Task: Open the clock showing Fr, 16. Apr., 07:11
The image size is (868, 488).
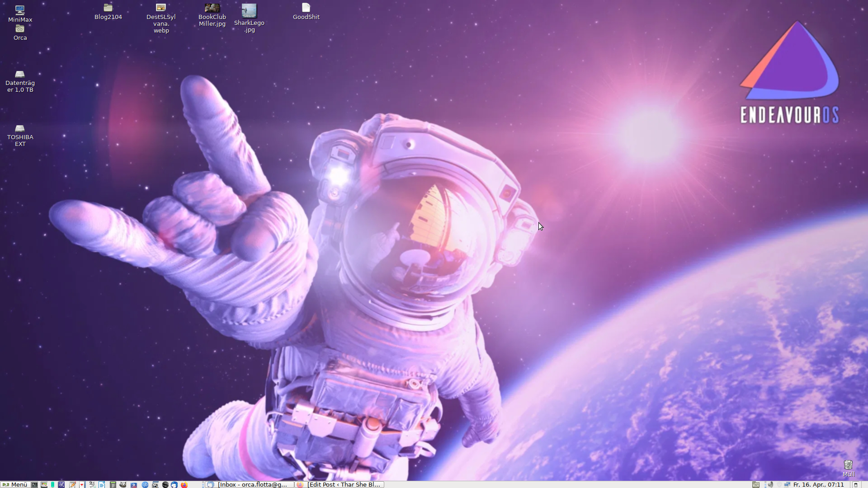Action: 818,484
